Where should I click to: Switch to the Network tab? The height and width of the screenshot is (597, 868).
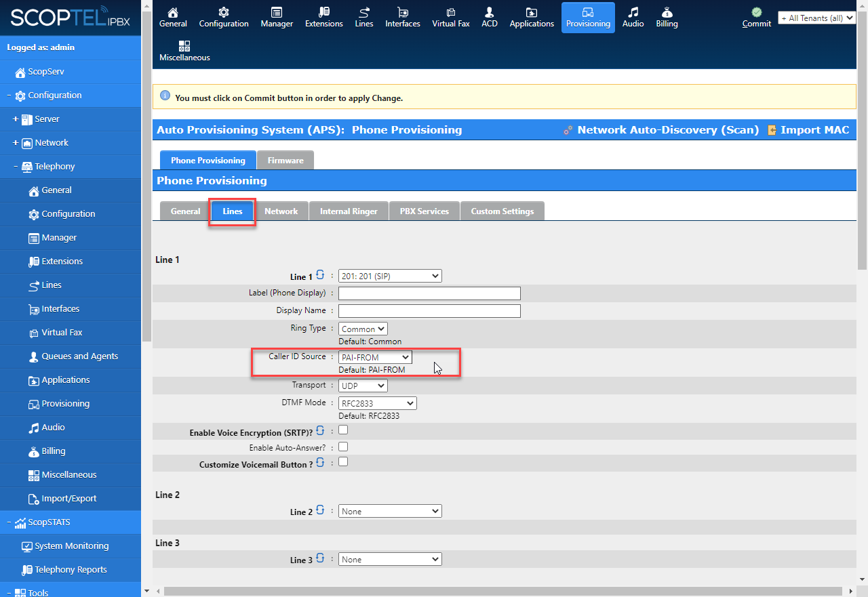[x=281, y=211]
